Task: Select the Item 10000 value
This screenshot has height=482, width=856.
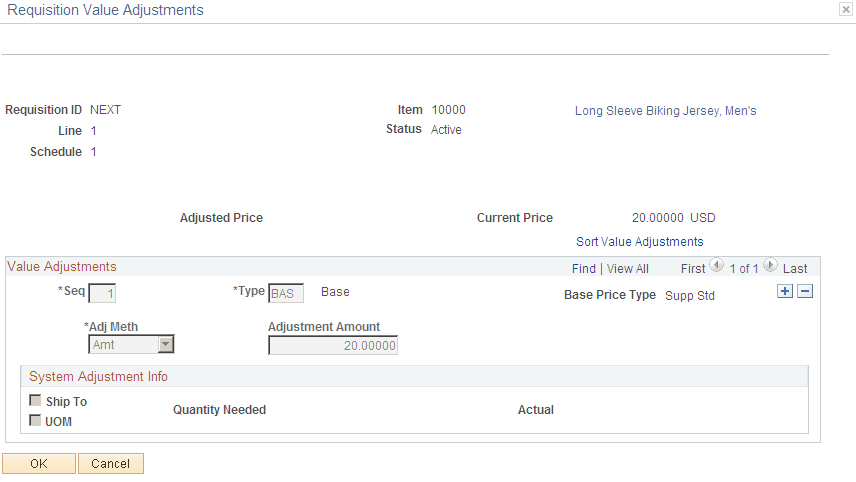Action: point(448,110)
